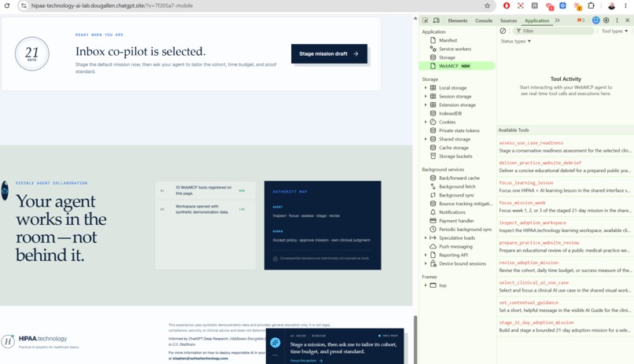Expand the Speculative loads node

pos(426,238)
